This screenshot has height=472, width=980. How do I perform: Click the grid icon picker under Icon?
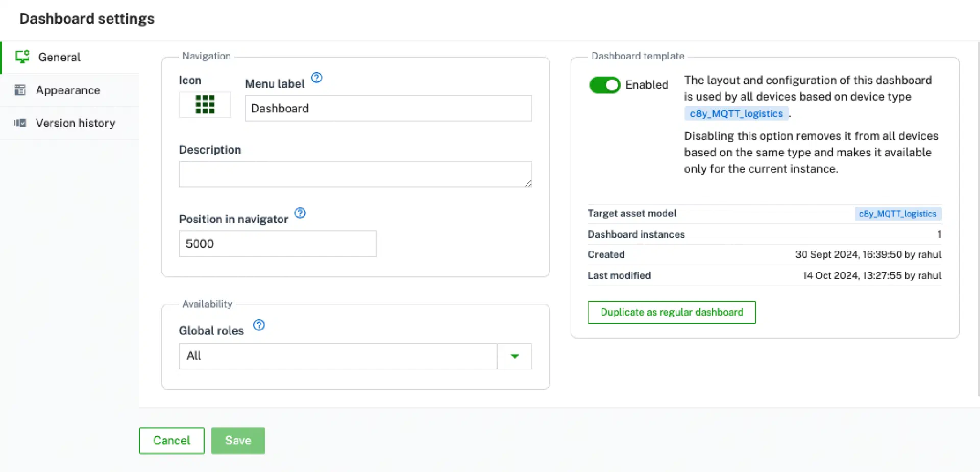(x=205, y=105)
